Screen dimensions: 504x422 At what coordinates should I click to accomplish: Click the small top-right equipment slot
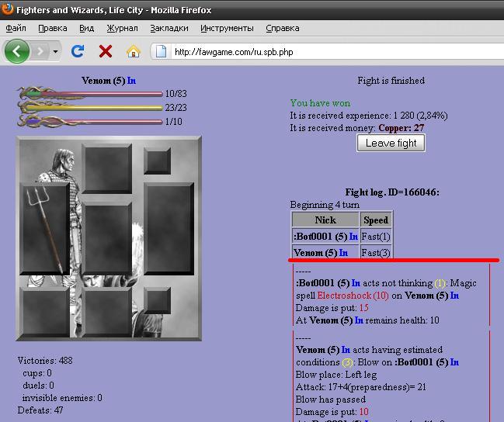click(x=157, y=161)
